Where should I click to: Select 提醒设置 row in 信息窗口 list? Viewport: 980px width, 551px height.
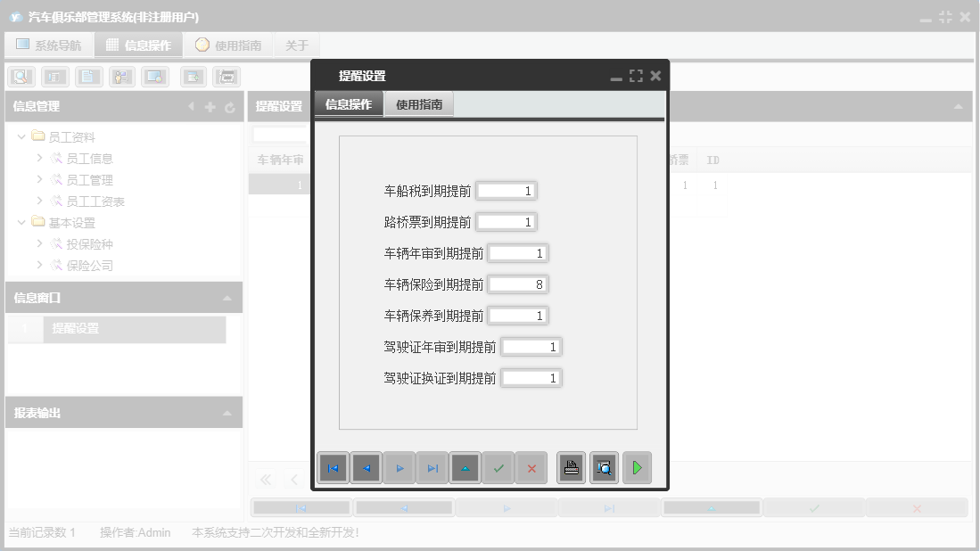tap(117, 329)
